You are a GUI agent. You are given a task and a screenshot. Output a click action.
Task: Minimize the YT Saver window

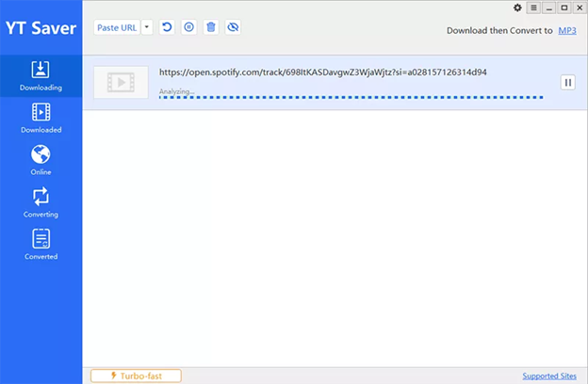pos(549,8)
